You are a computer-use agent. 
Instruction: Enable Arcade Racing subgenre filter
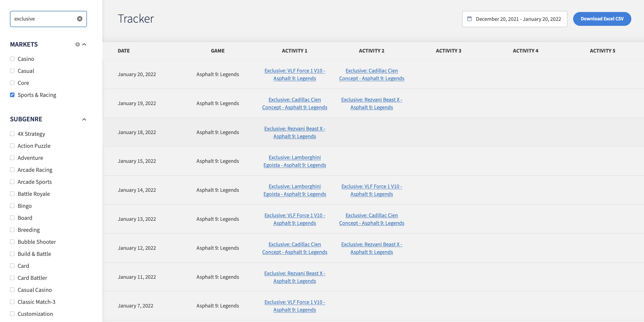12,170
